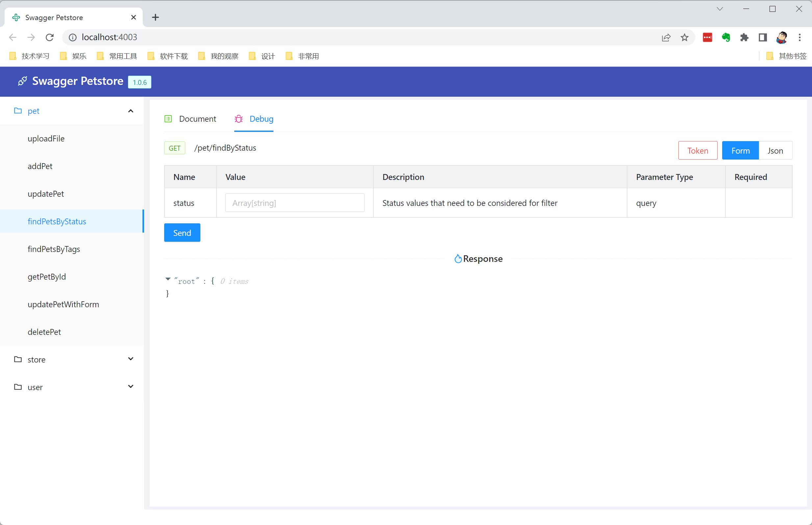The width and height of the screenshot is (812, 525).
Task: Collapse the root JSON response node
Action: point(168,279)
